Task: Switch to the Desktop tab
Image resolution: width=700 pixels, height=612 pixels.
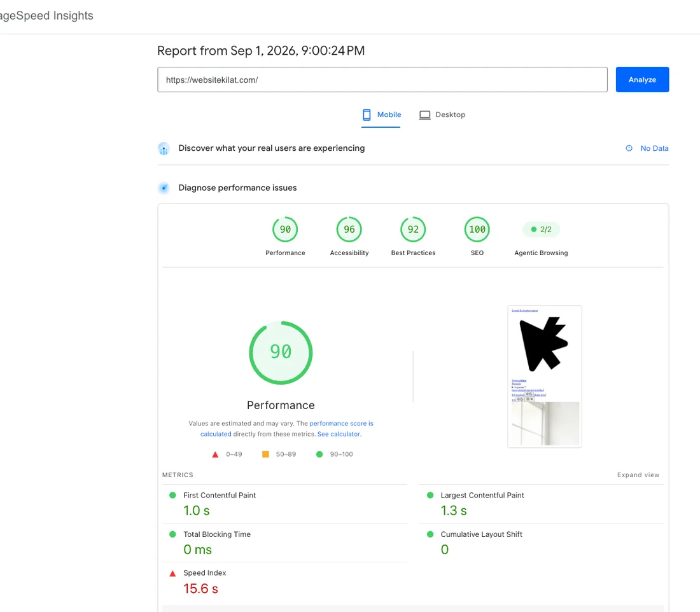Action: (x=442, y=115)
